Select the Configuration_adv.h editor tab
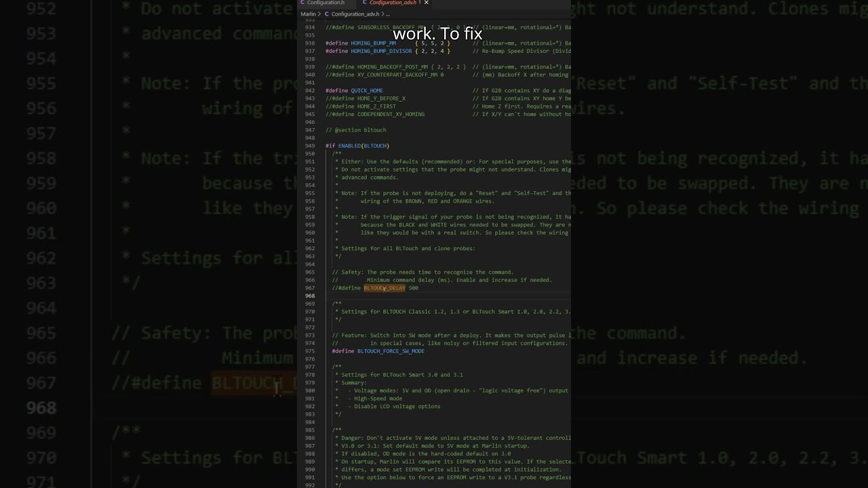 [393, 3]
